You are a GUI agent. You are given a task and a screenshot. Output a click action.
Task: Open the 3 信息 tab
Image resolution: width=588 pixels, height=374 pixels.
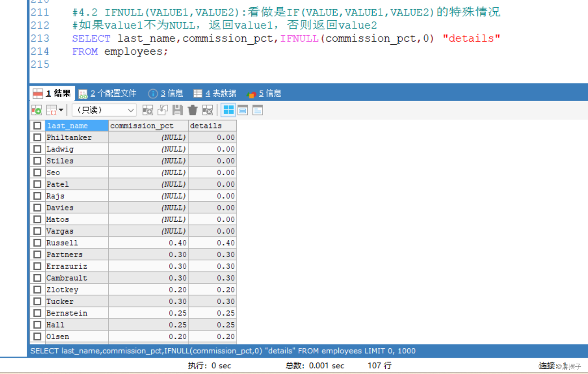coord(166,93)
